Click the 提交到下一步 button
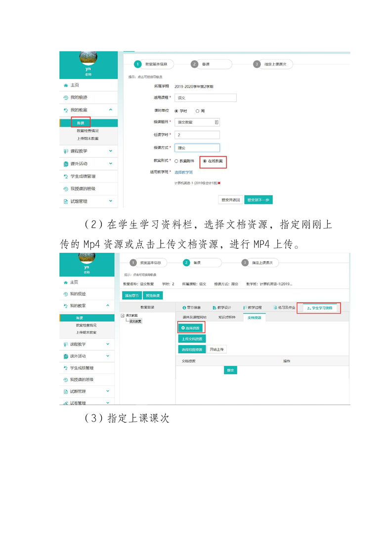Image resolution: width=392 pixels, height=555 pixels. [x=258, y=200]
